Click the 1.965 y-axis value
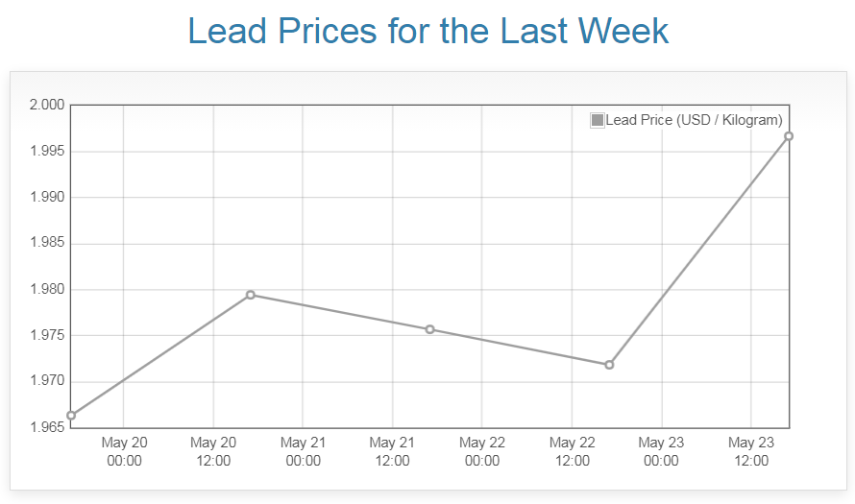 (x=46, y=427)
